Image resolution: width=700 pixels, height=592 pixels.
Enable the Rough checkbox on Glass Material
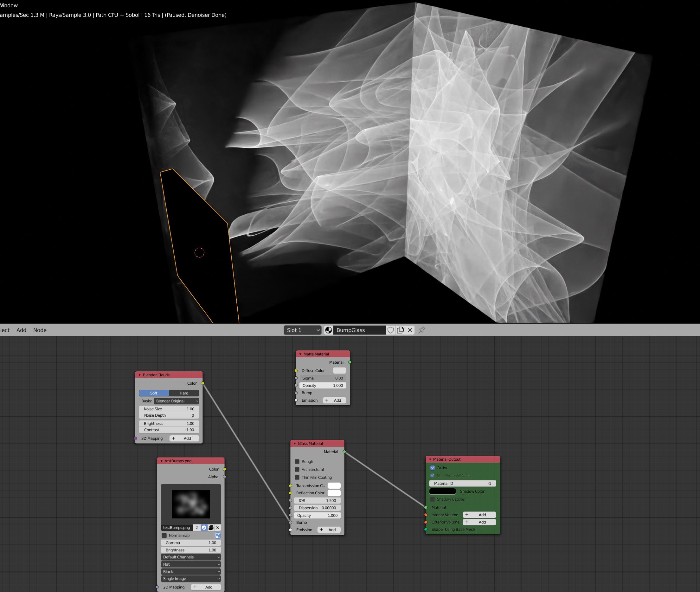pyautogui.click(x=297, y=462)
